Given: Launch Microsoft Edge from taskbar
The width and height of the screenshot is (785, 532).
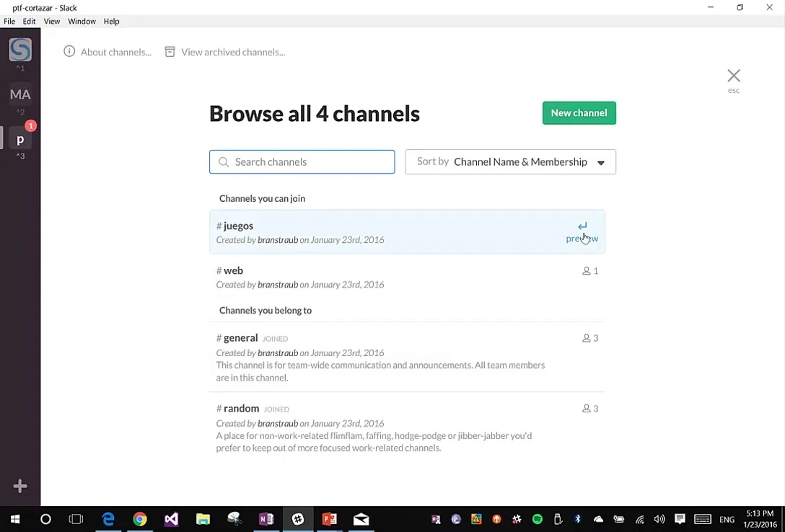Looking at the screenshot, I should point(108,519).
